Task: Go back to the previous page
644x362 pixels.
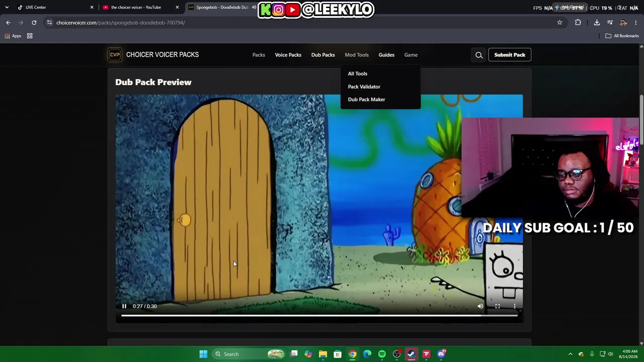Action: coord(8,23)
